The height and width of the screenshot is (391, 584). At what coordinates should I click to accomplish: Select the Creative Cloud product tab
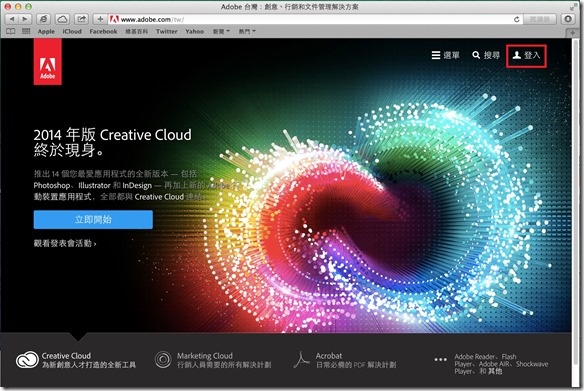click(76, 360)
